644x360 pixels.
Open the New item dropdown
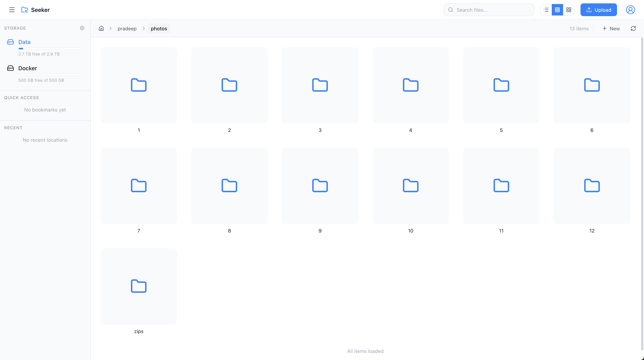tap(611, 29)
